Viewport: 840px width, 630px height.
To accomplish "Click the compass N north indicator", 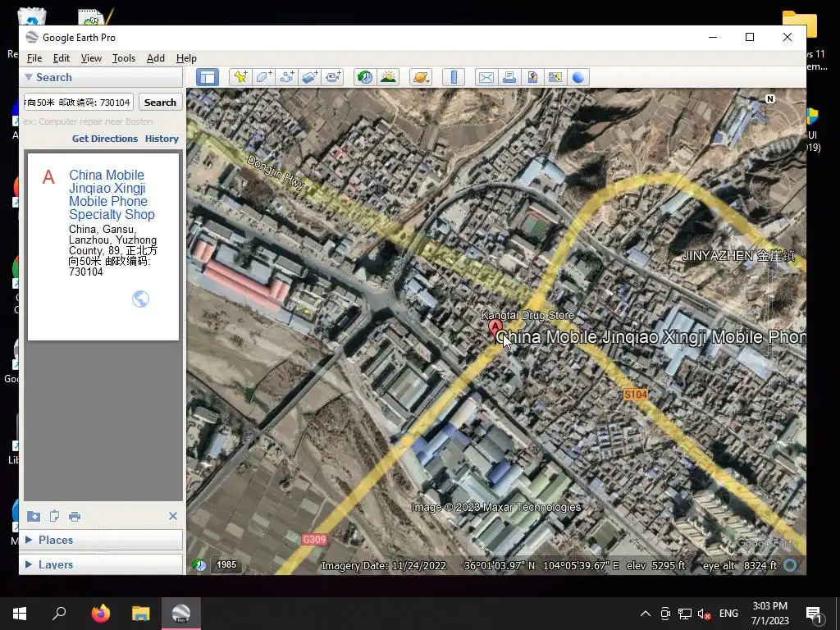I will (x=770, y=98).
